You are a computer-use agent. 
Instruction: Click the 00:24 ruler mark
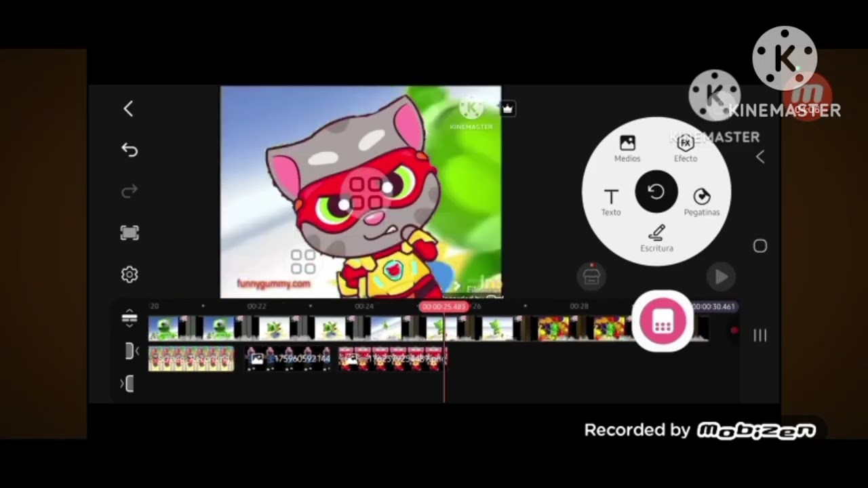point(364,306)
